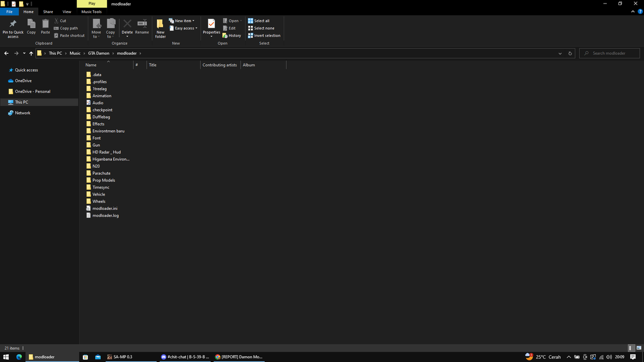Select the 1treelag folder
Screen dimensions: 644x362
pyautogui.click(x=99, y=88)
